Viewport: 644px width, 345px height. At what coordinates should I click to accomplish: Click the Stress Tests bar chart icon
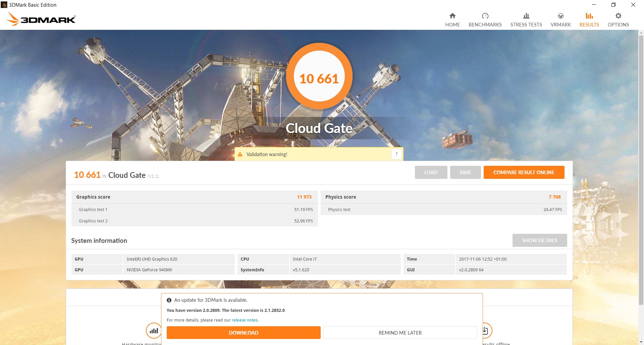pos(526,16)
